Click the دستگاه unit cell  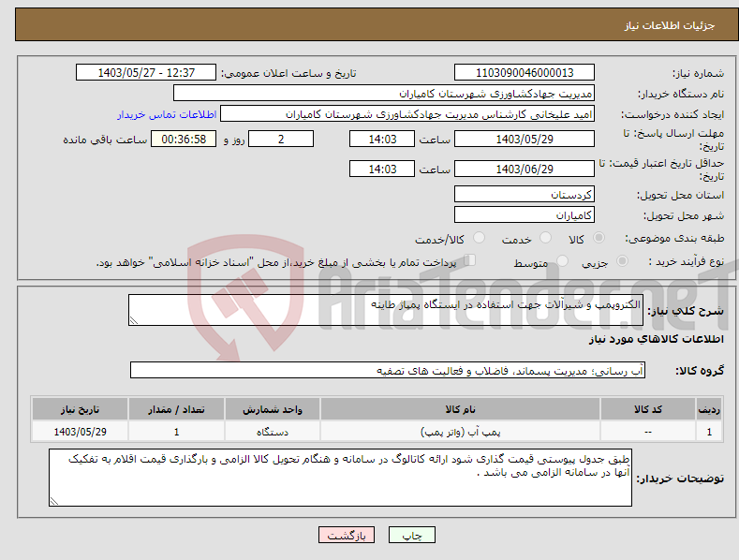273,432
